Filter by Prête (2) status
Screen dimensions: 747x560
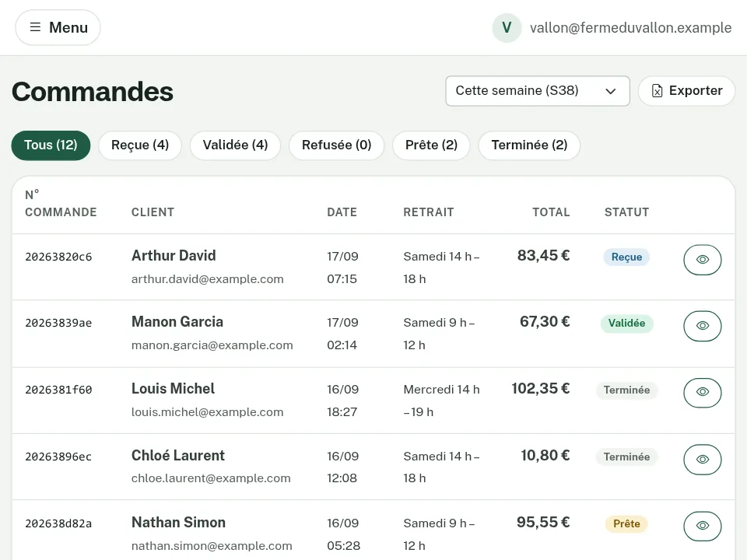click(x=431, y=145)
